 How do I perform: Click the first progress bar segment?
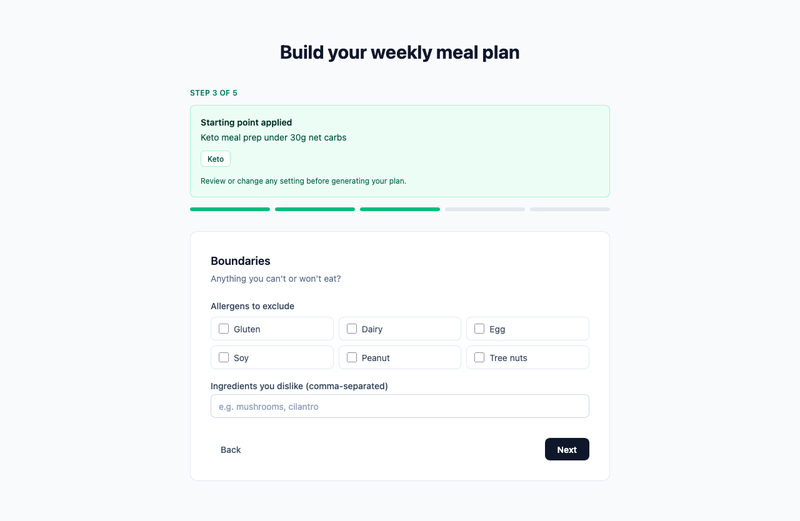tap(230, 209)
